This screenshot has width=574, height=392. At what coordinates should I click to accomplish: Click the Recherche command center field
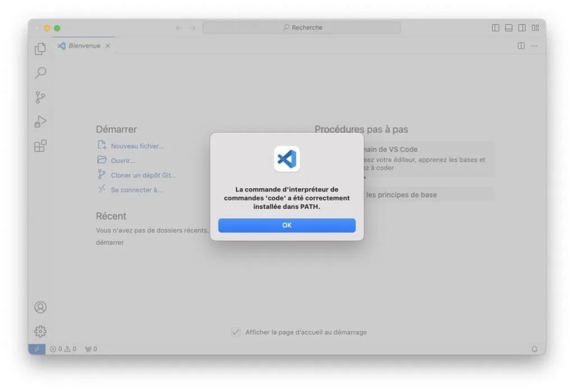[x=302, y=27]
